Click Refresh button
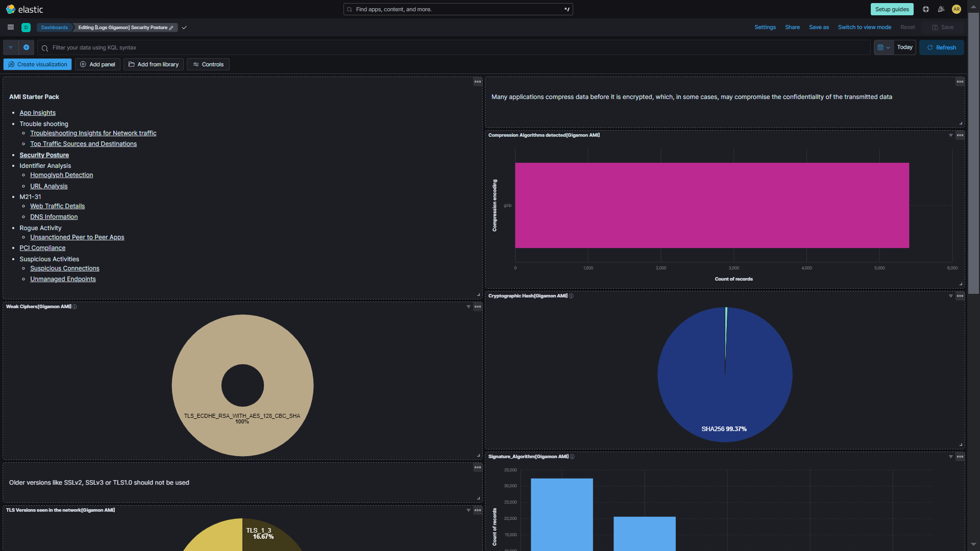The width and height of the screenshot is (980, 551). click(941, 47)
